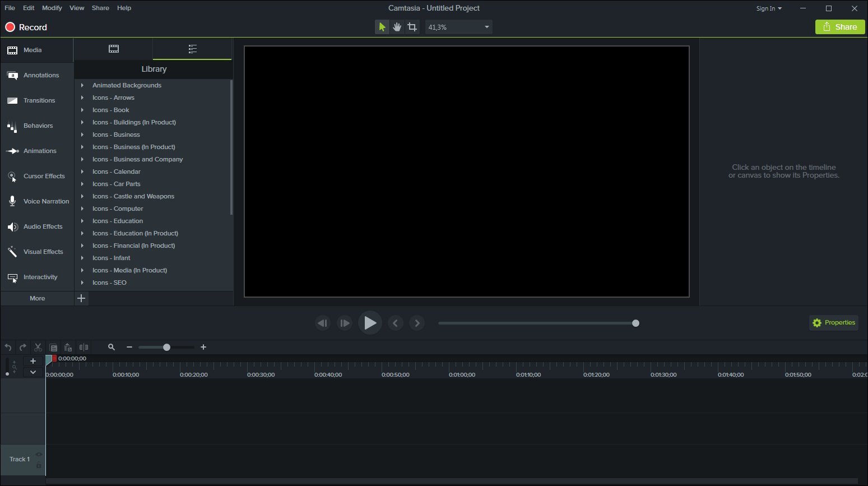This screenshot has height=486, width=868.
Task: Open the Modify menu
Action: click(52, 8)
